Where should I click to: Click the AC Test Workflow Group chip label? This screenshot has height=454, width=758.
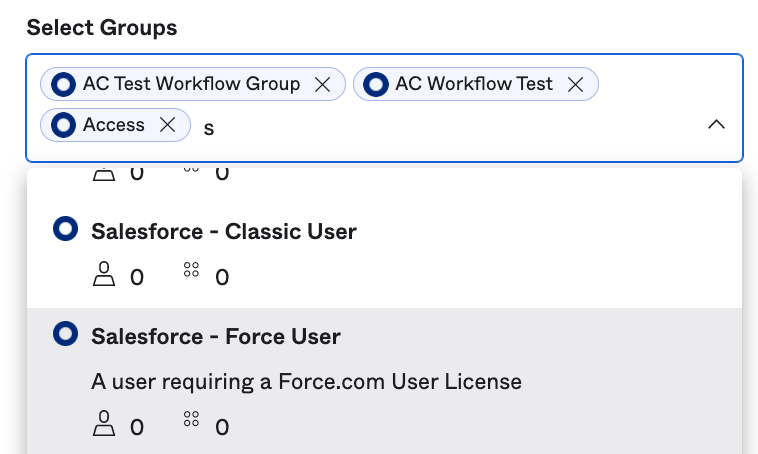(x=191, y=84)
